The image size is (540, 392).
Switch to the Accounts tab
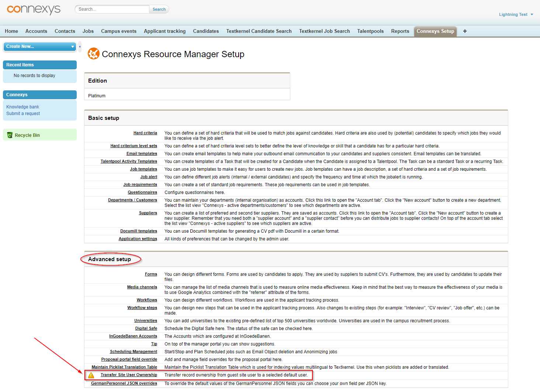coord(36,31)
